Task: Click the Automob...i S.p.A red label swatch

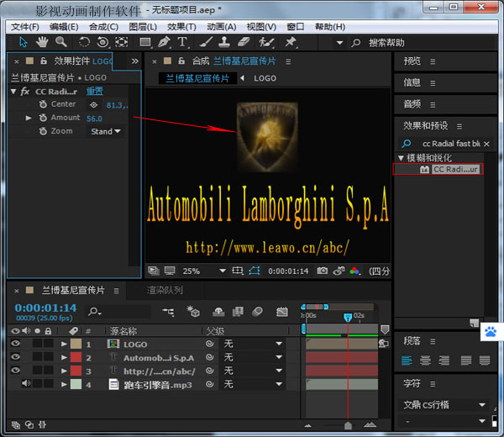Action: [x=76, y=357]
